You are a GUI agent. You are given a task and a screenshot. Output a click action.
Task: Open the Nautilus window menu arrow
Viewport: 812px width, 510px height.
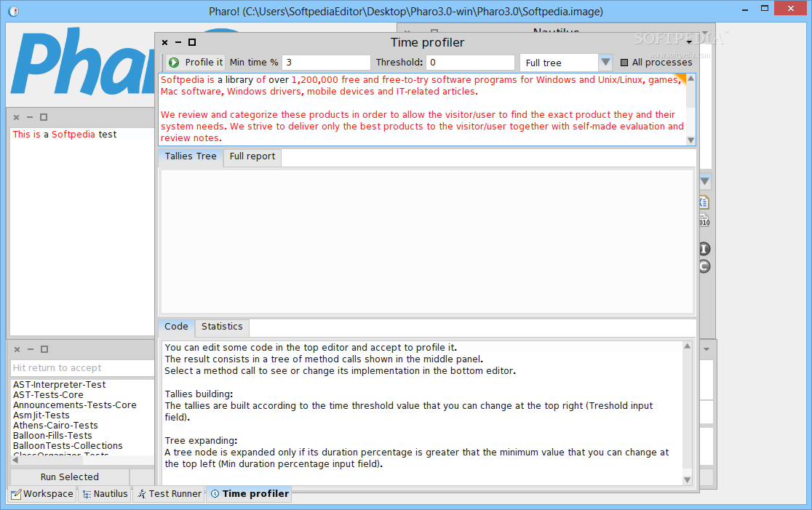click(705, 32)
